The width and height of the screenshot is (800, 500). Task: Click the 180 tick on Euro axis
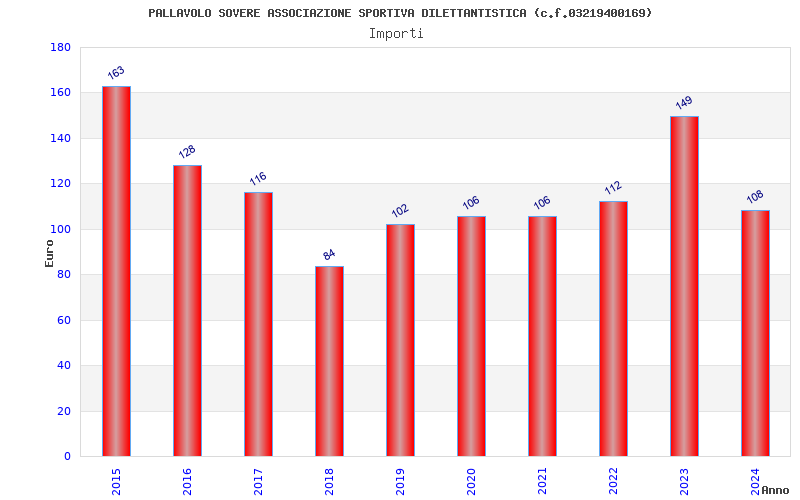tap(60, 47)
